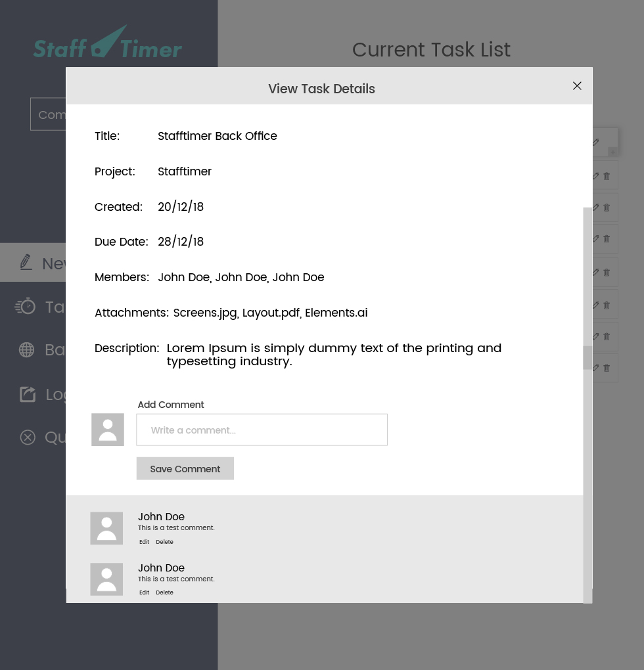Image resolution: width=644 pixels, height=670 pixels.
Task: Open the Elements.ai attachment
Action: [336, 313]
